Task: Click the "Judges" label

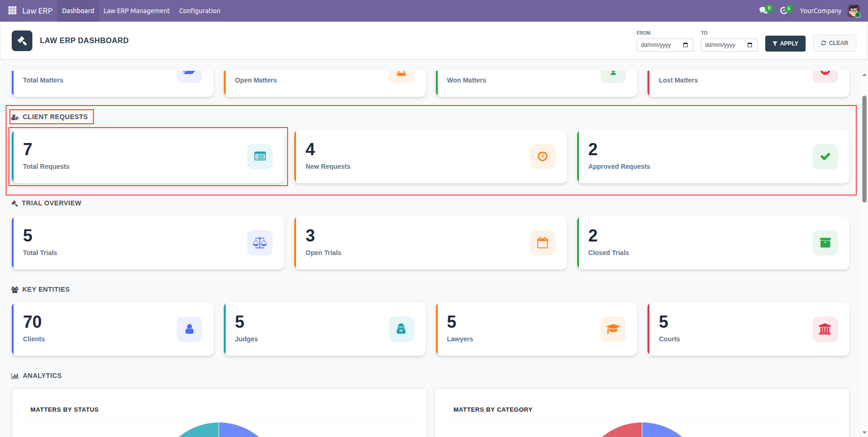Action: coord(246,339)
